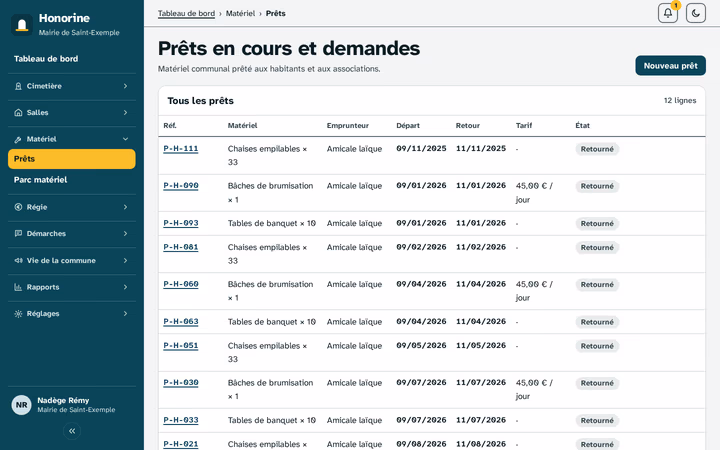Screen dimensions: 720x450
Task: Open loan reference P-H-033
Action: (181, 420)
